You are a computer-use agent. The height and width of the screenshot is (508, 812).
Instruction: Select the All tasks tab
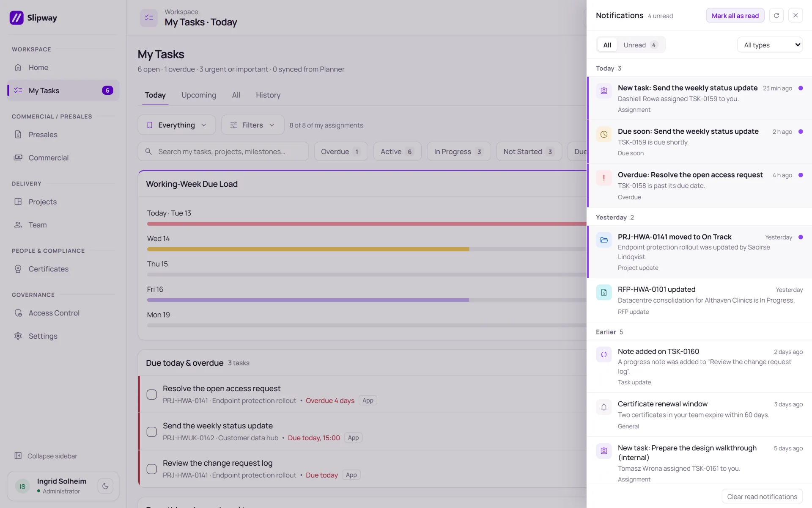click(x=236, y=95)
